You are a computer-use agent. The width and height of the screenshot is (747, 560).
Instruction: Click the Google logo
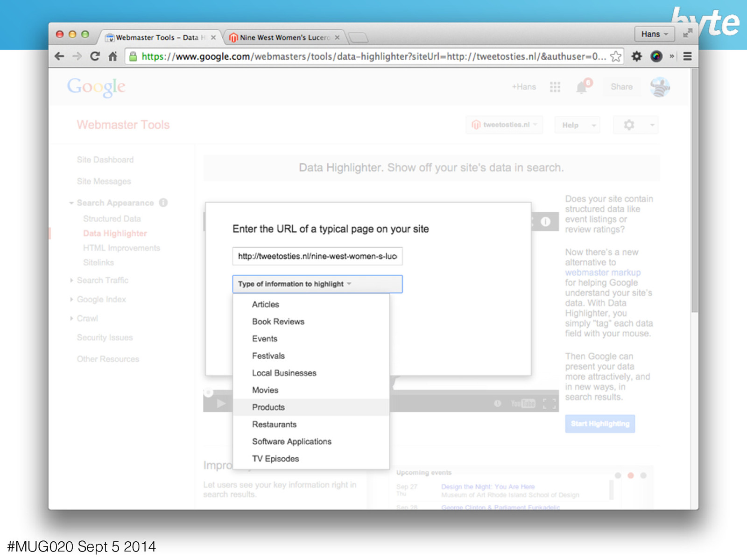click(x=96, y=87)
